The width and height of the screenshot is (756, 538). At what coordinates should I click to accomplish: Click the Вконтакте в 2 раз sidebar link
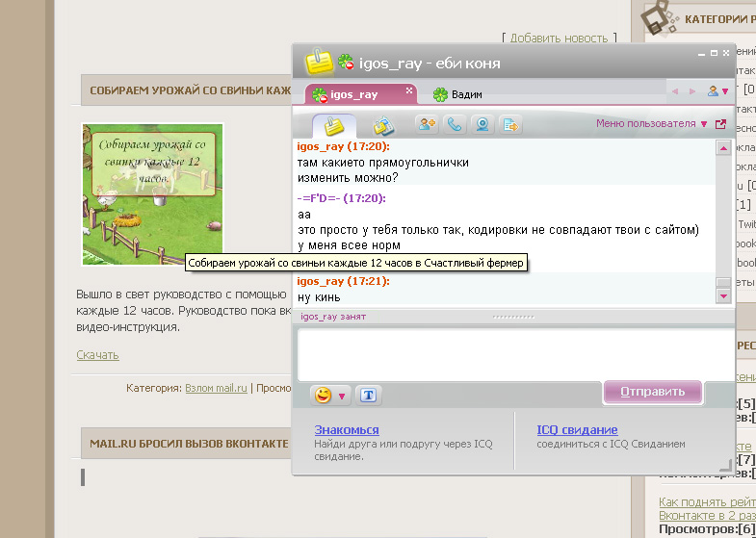coord(707,515)
